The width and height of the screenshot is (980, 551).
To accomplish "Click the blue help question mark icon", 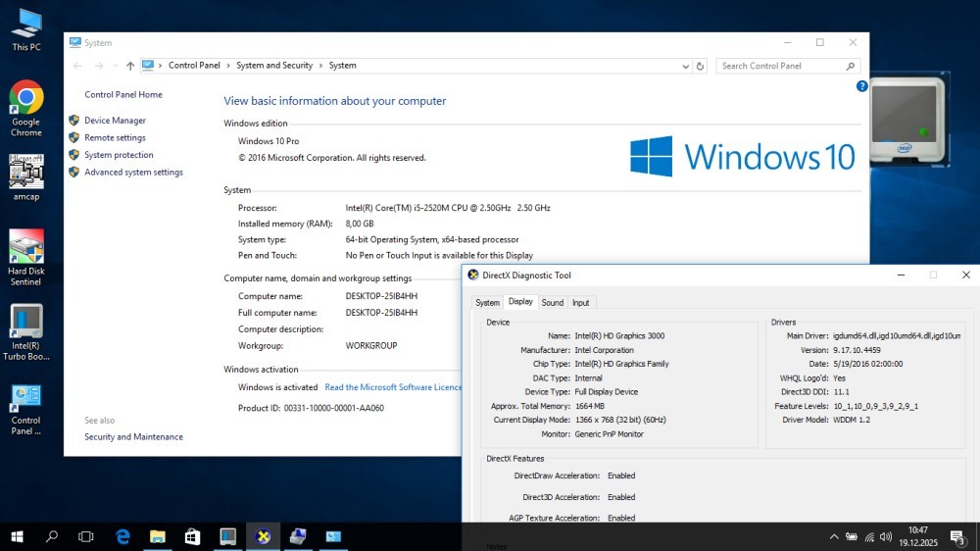I will tap(862, 86).
